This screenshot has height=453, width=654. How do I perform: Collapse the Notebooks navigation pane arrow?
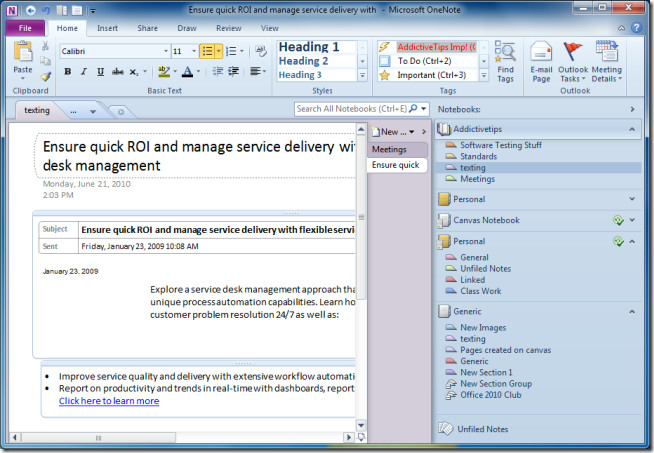point(632,109)
